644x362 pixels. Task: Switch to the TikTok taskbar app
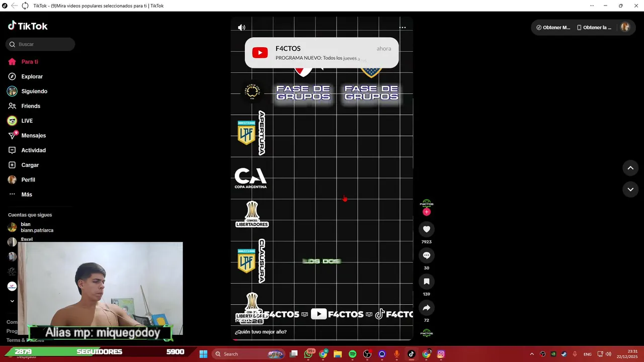click(x=411, y=354)
